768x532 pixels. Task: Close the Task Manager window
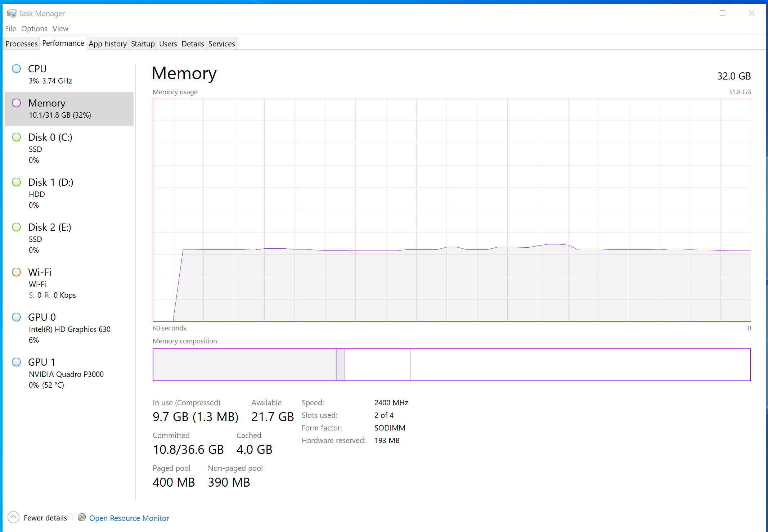(751, 13)
